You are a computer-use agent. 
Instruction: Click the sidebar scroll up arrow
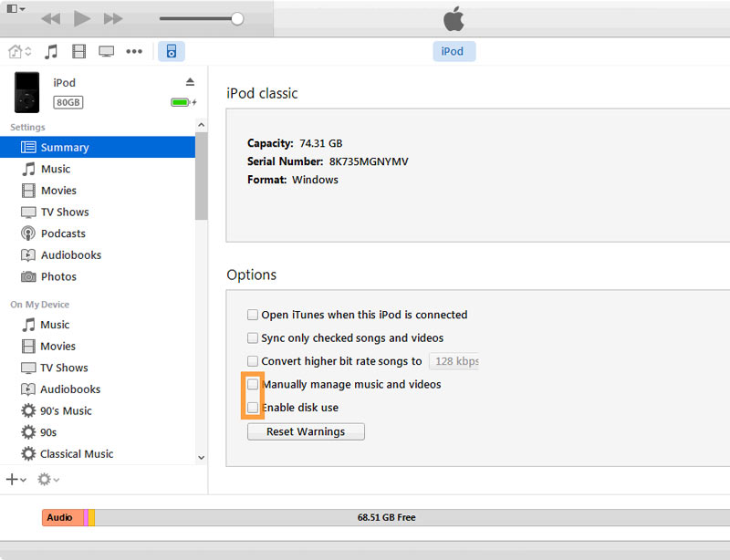tap(201, 125)
